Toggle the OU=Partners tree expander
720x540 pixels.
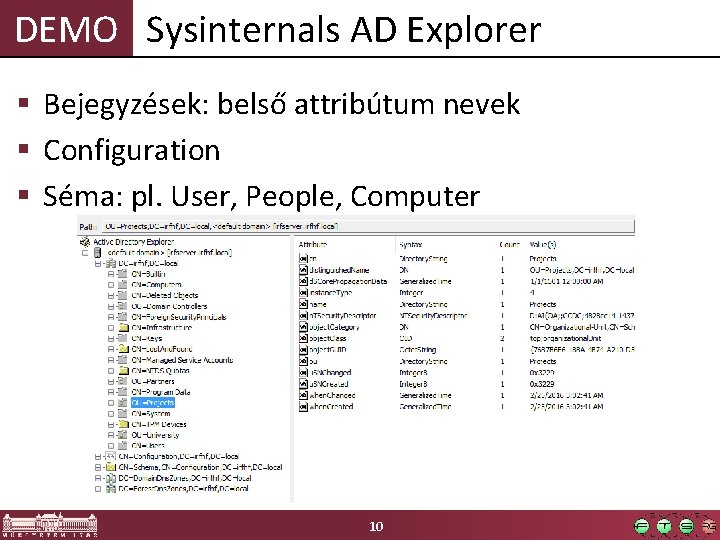(111, 382)
